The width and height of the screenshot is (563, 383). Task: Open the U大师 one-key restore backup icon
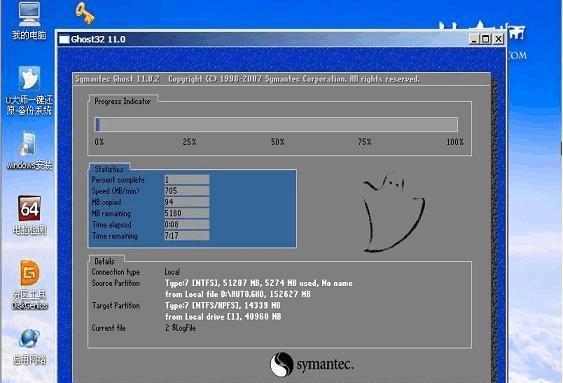(29, 90)
